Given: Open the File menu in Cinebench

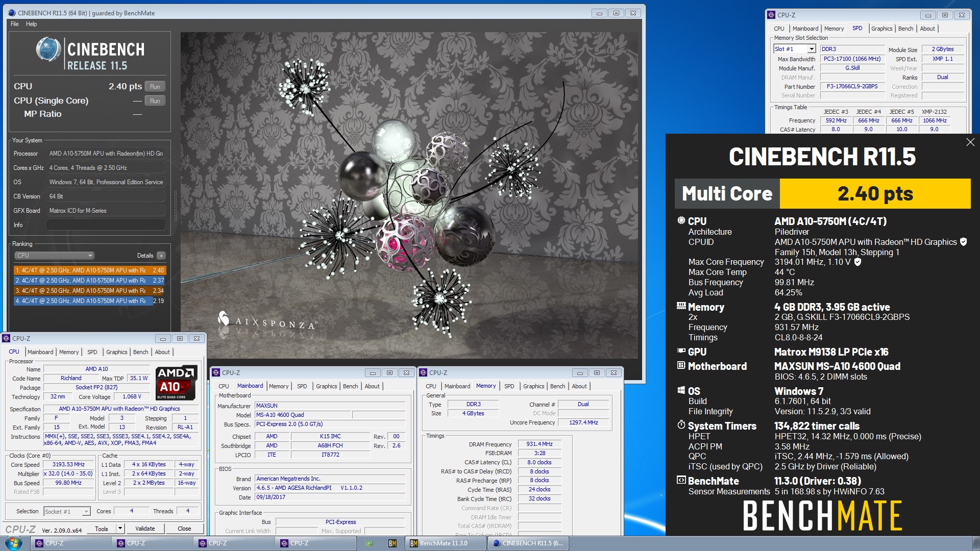Looking at the screenshot, I should pyautogui.click(x=15, y=24).
